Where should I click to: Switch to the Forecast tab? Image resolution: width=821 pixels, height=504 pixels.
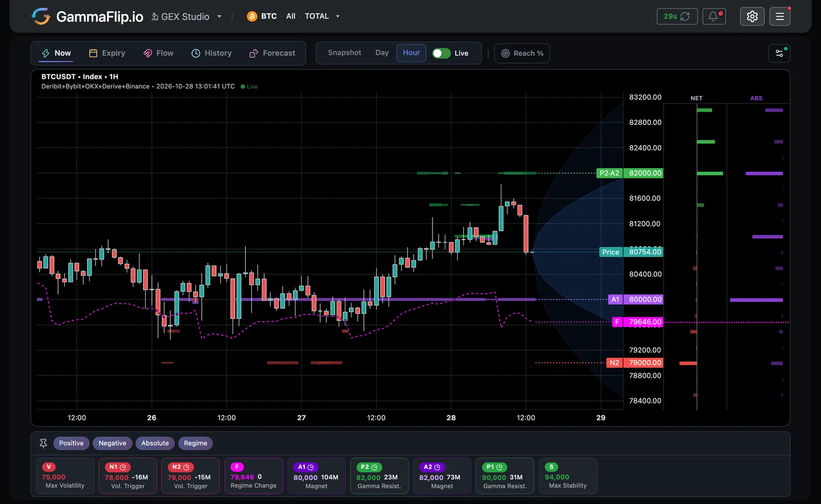(x=272, y=53)
